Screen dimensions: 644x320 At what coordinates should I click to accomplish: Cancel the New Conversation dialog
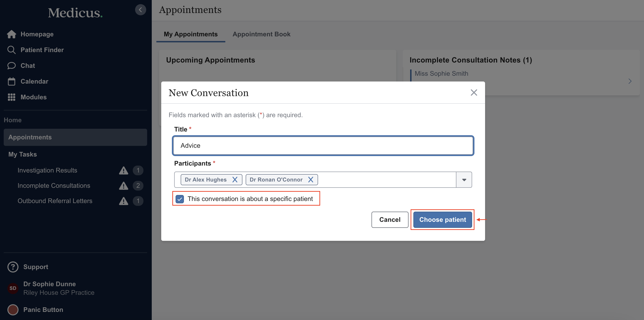(390, 220)
